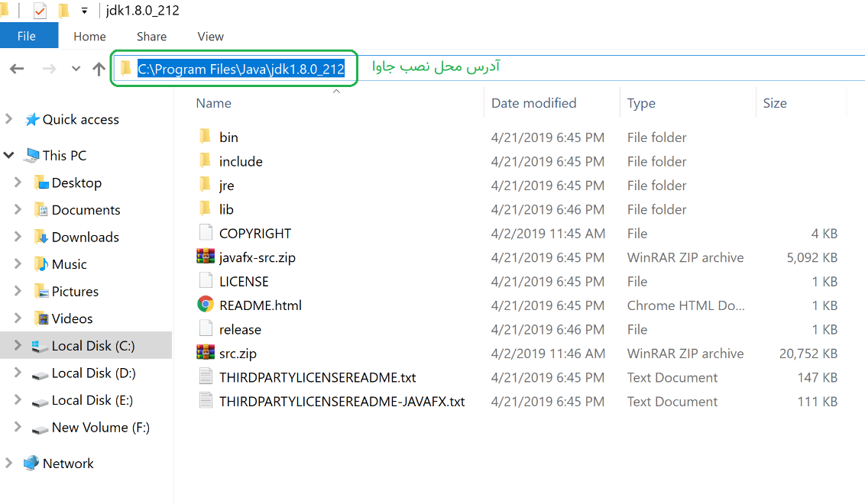Image resolution: width=865 pixels, height=504 pixels.
Task: Expand the Local Disk (D:) tree node
Action: tap(18, 372)
